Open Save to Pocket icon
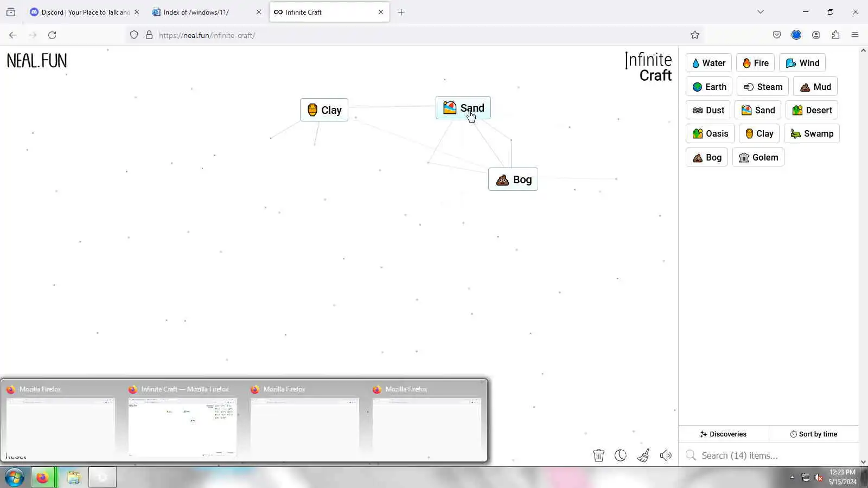The height and width of the screenshot is (488, 868). pos(777,35)
